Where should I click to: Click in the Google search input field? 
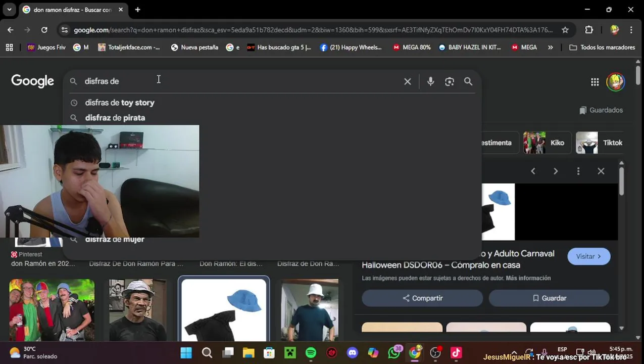(242, 81)
